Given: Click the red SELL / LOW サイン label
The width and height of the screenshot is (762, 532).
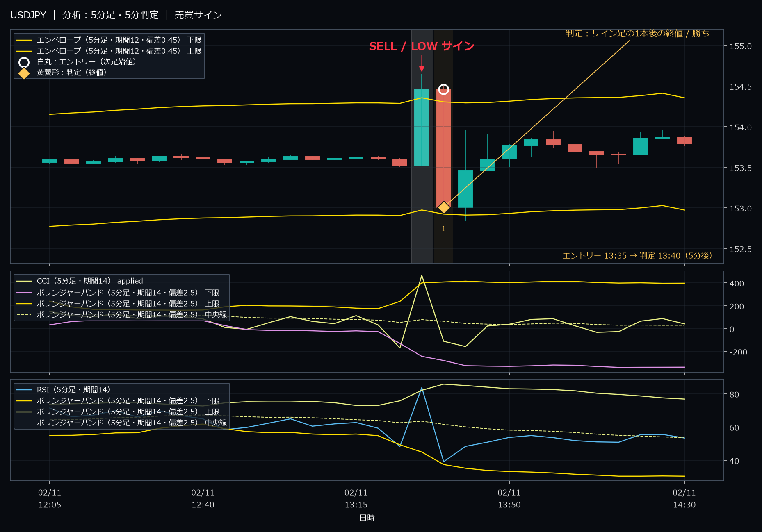Looking at the screenshot, I should (x=422, y=46).
